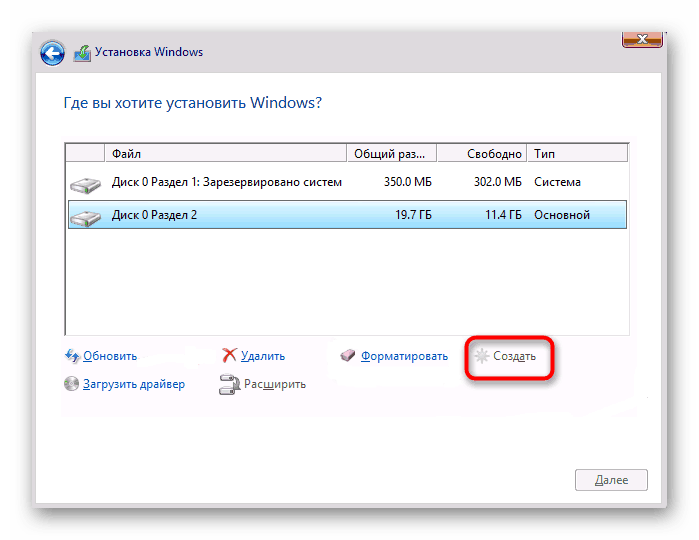The height and width of the screenshot is (540, 699).
Task: Click the eraser icon next to Форматировать
Action: tap(348, 355)
